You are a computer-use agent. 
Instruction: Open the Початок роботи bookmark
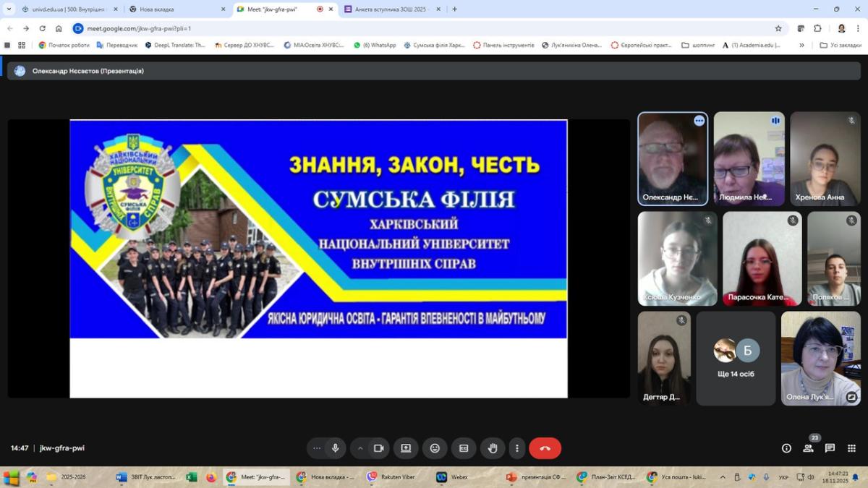click(64, 45)
